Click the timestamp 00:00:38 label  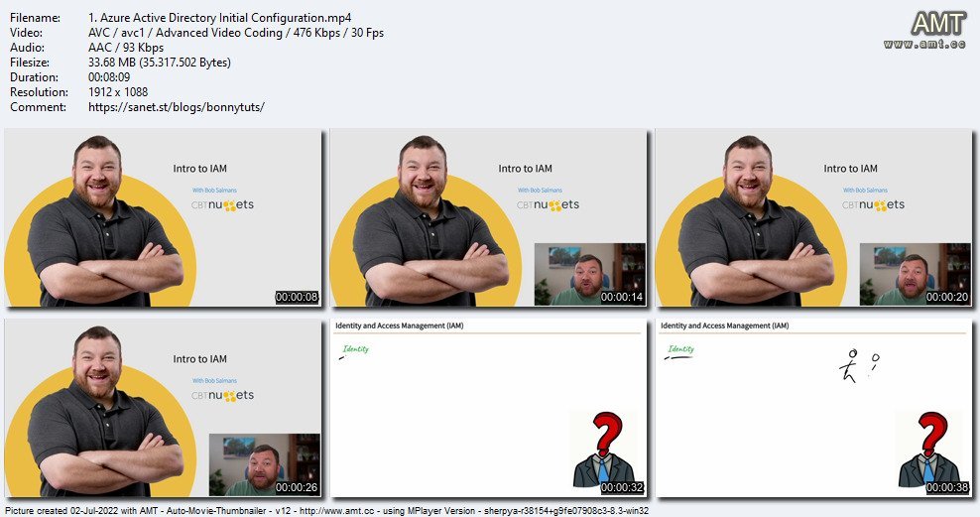pos(947,487)
